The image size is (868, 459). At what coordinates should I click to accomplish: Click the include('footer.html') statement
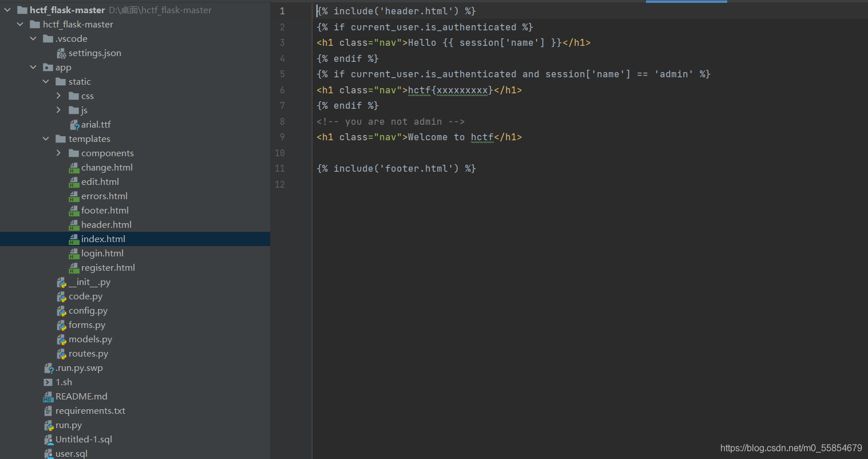coord(396,168)
